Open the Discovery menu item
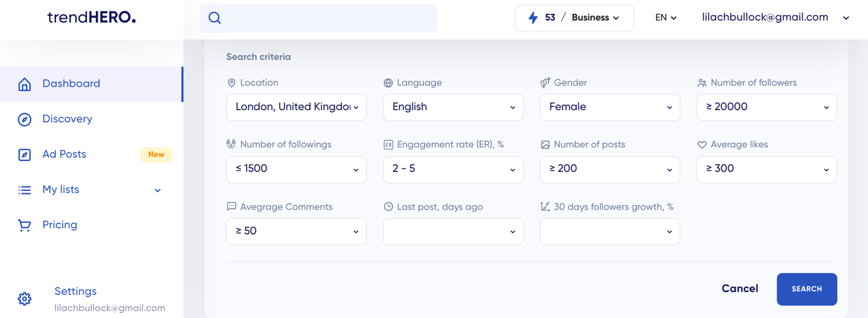 67,119
